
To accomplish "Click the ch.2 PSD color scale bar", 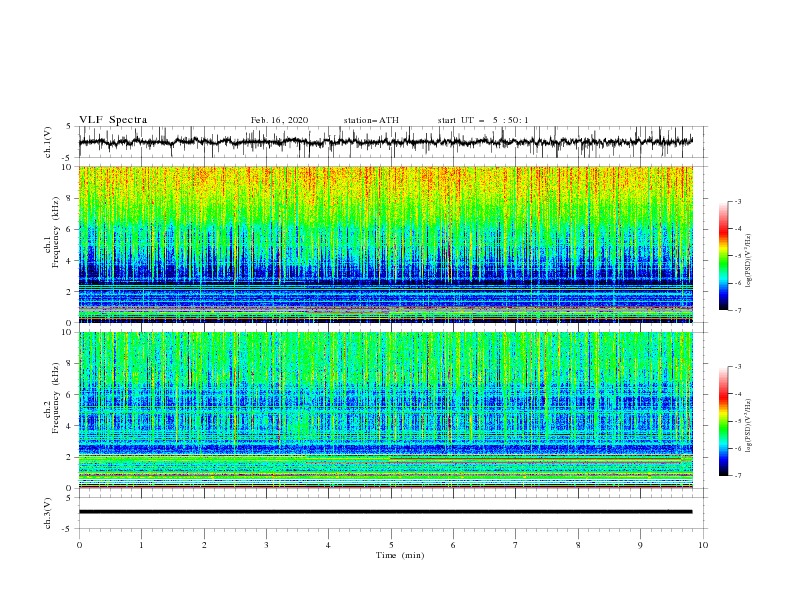I will pyautogui.click(x=724, y=421).
